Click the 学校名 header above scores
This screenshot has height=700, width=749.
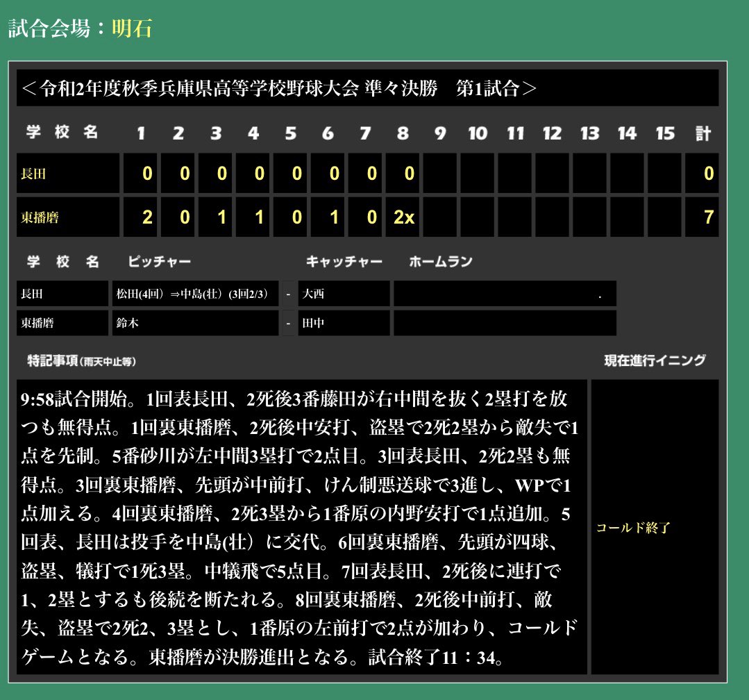pyautogui.click(x=62, y=132)
